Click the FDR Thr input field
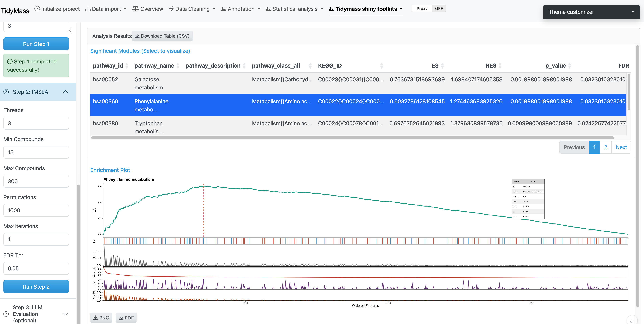644x324 pixels. (36, 268)
